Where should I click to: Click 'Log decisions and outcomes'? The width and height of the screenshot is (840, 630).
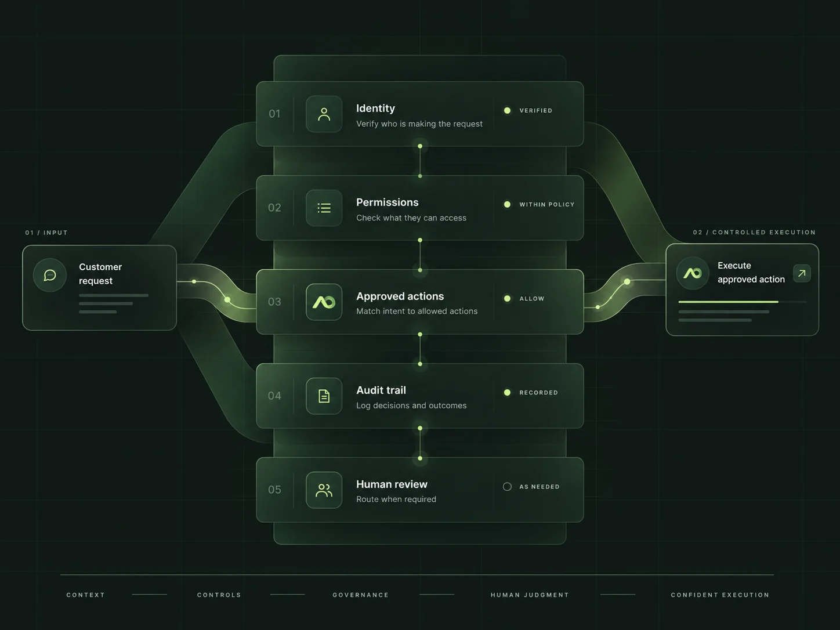(411, 405)
